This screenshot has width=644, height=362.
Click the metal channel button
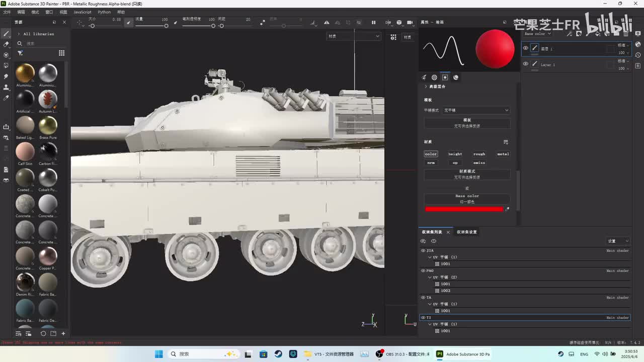pos(503,154)
